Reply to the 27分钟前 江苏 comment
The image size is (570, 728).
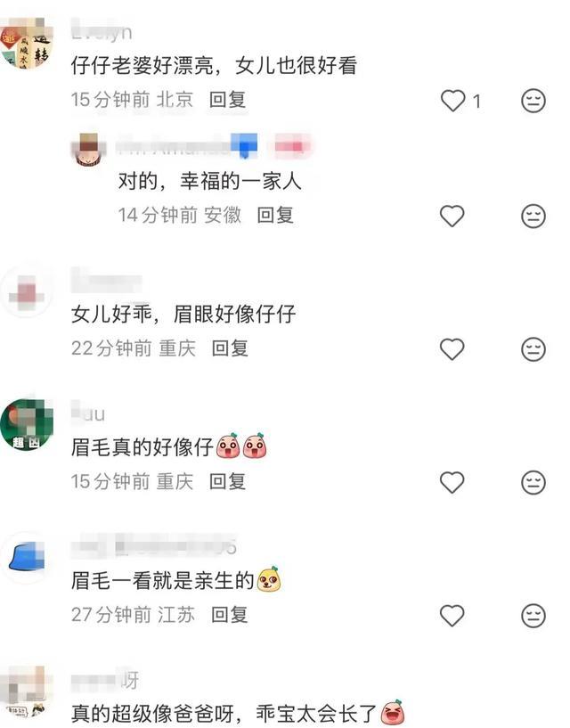[230, 615]
